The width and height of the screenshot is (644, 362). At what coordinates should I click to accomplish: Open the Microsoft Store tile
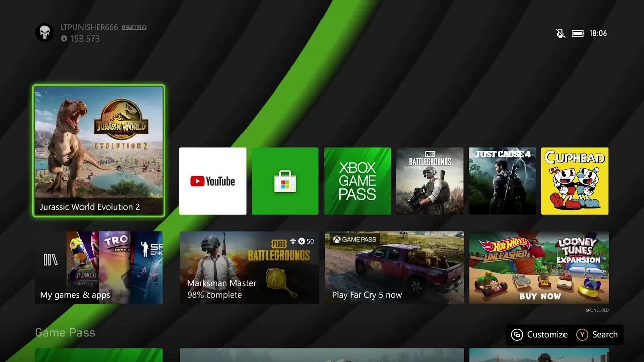point(285,181)
